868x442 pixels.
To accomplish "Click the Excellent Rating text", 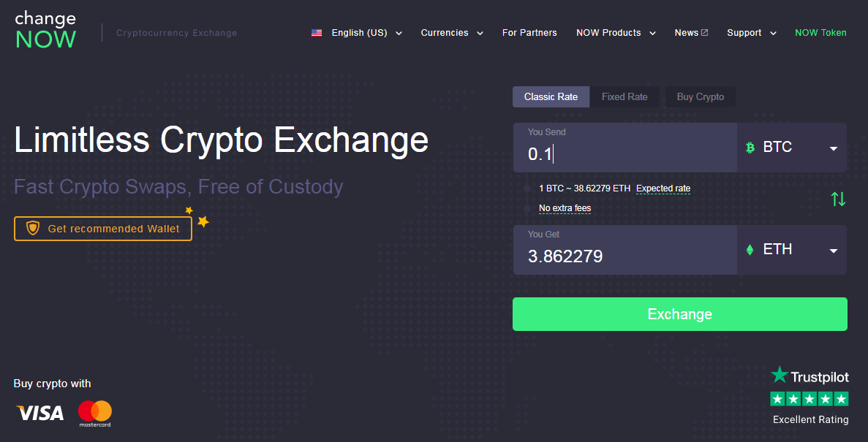I will click(810, 420).
